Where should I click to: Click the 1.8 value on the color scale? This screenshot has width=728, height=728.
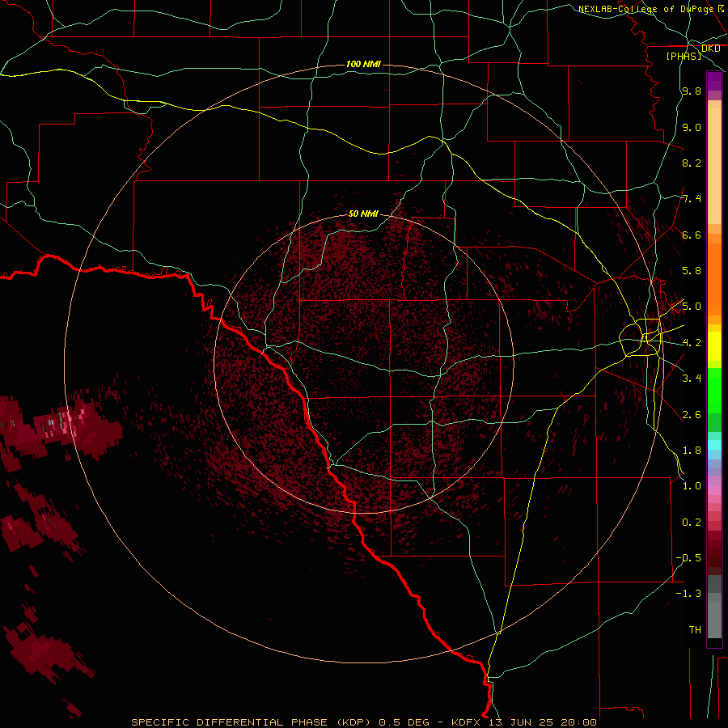pos(692,451)
